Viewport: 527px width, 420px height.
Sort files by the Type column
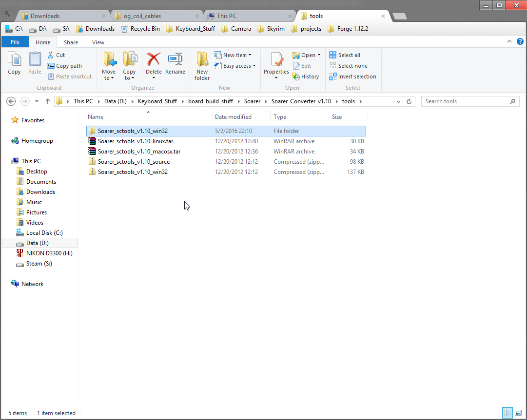280,117
